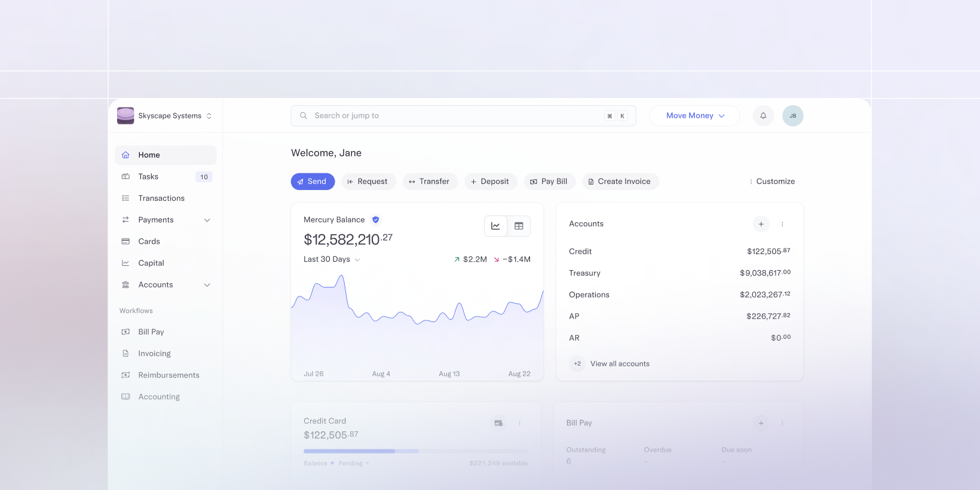Click the $12,582,210.27 balance amount
Image resolution: width=980 pixels, height=490 pixels.
348,239
